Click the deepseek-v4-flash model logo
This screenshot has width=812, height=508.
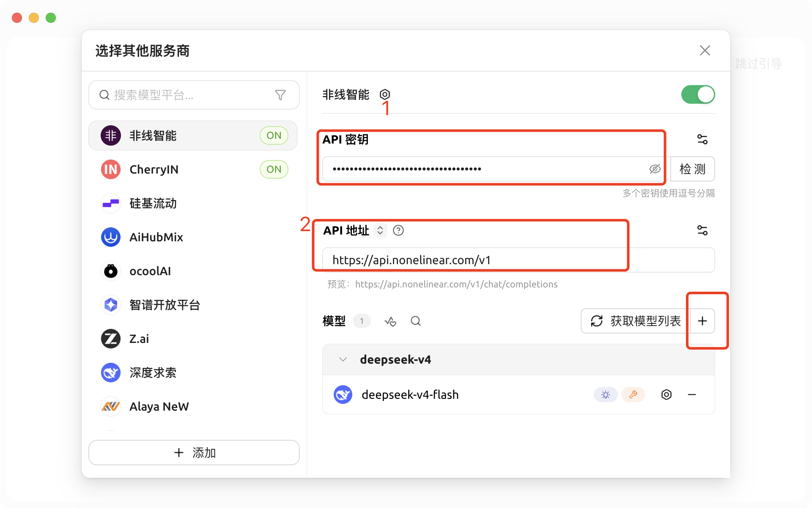click(343, 395)
